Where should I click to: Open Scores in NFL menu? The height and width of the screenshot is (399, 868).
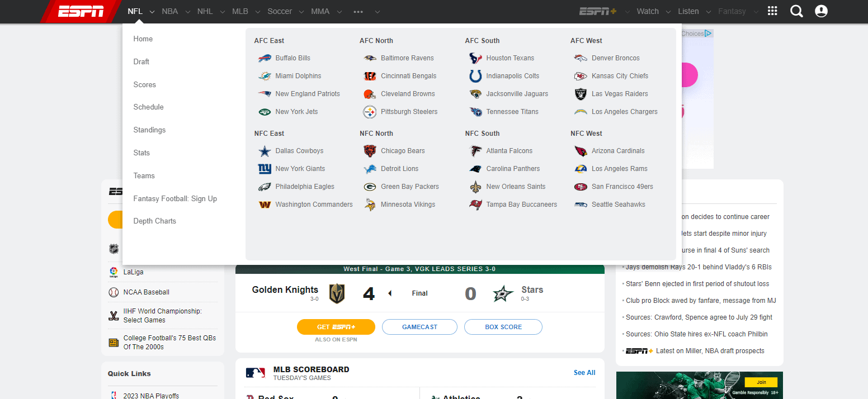(145, 84)
